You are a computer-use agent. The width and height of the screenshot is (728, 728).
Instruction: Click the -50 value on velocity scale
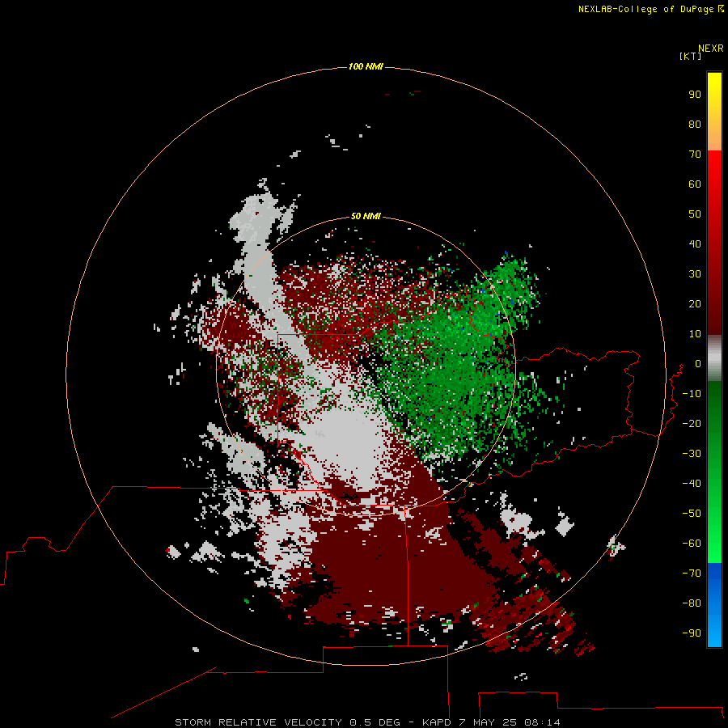[x=692, y=514]
